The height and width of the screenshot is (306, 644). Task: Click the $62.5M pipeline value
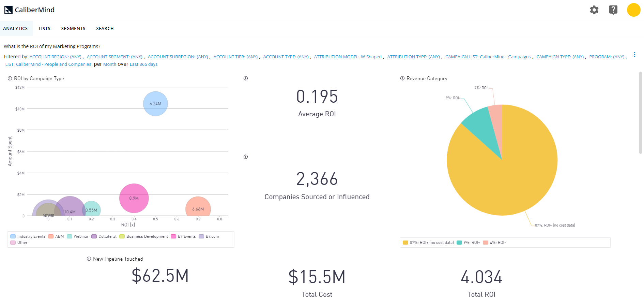point(160,276)
